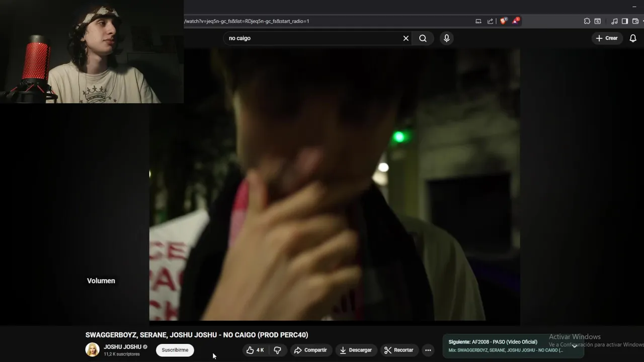Click the "Mix: SWAGGERBOYZ, SERANE, JOSHU JOSHU" playlist text
Screen dimensions: 644x362
click(506, 350)
